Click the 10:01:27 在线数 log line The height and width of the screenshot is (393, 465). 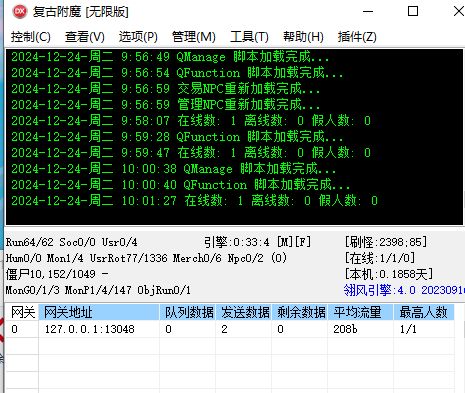[x=195, y=201]
